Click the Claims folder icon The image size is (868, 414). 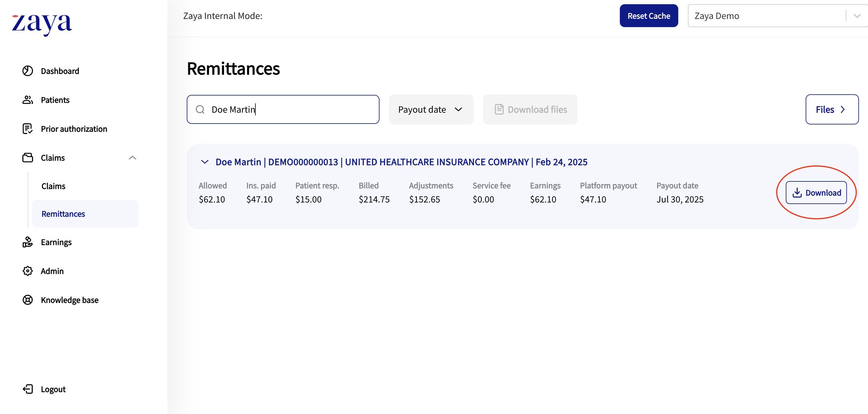(x=28, y=158)
